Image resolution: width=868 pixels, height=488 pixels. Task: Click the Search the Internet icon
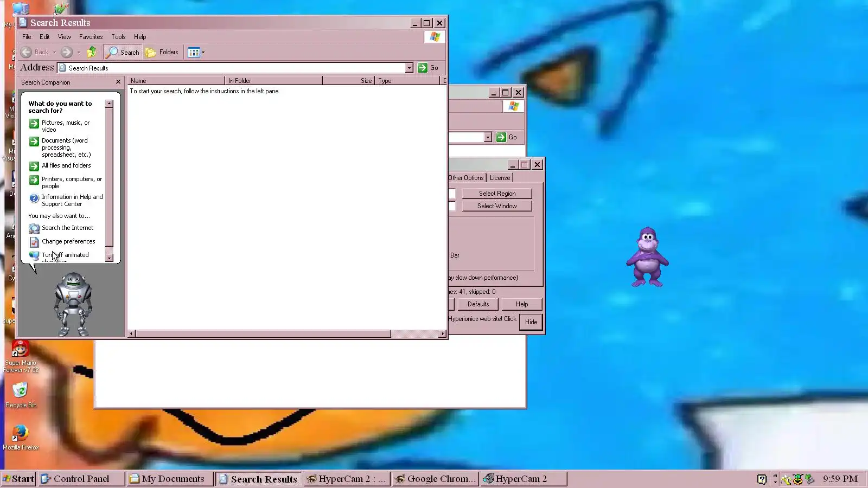tap(34, 228)
